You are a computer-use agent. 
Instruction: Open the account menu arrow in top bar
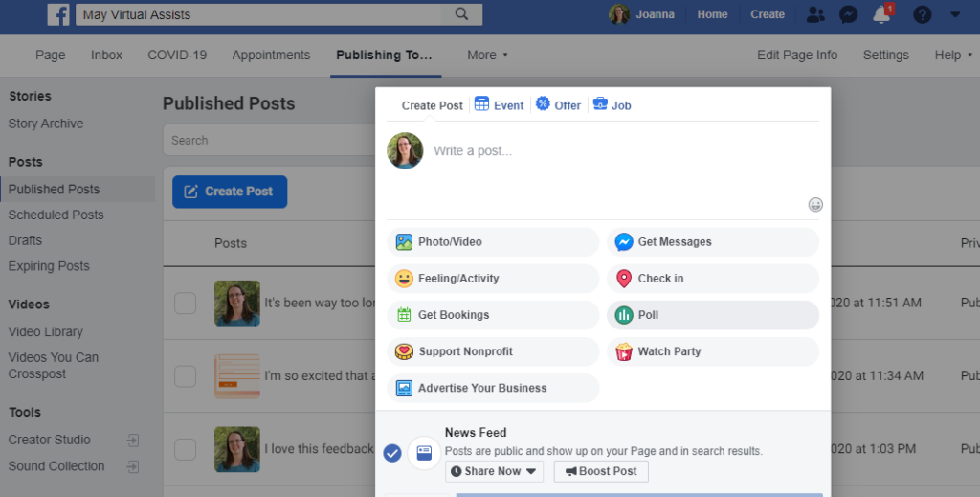click(955, 14)
